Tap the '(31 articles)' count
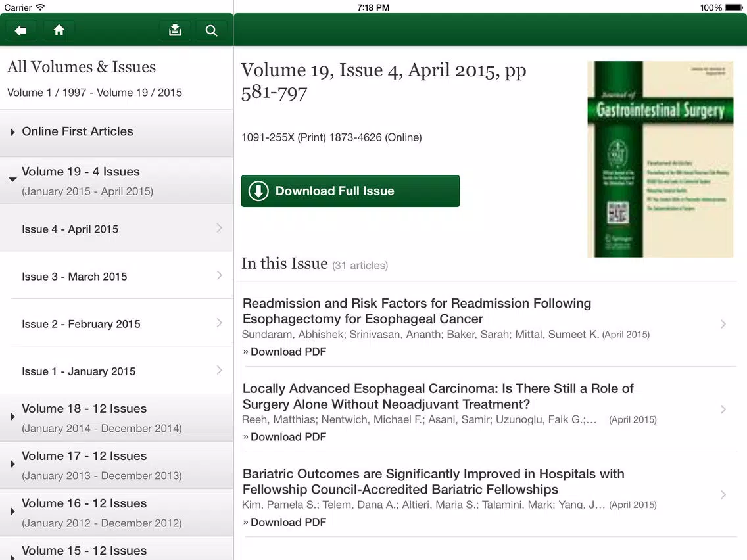Viewport: 747px width, 560px height. click(360, 266)
